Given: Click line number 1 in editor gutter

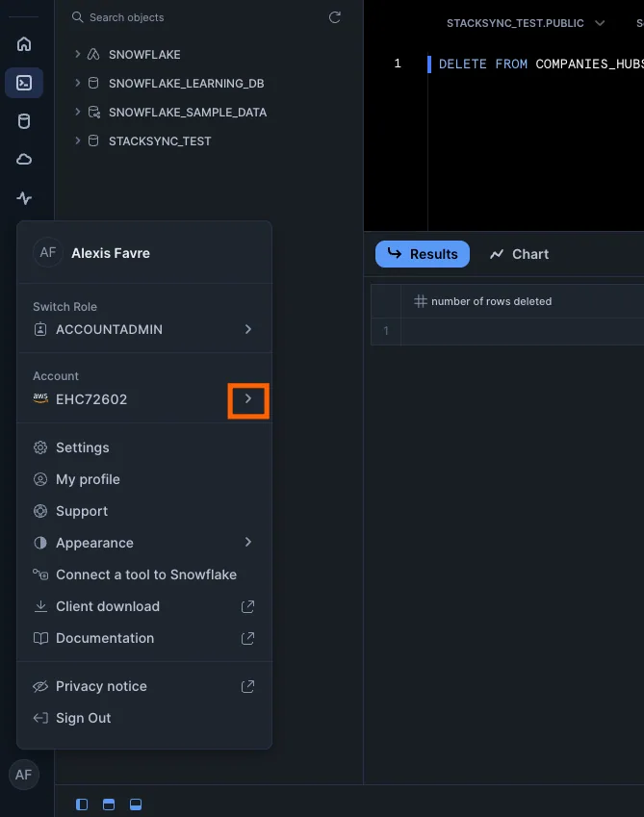Looking at the screenshot, I should pyautogui.click(x=398, y=64).
